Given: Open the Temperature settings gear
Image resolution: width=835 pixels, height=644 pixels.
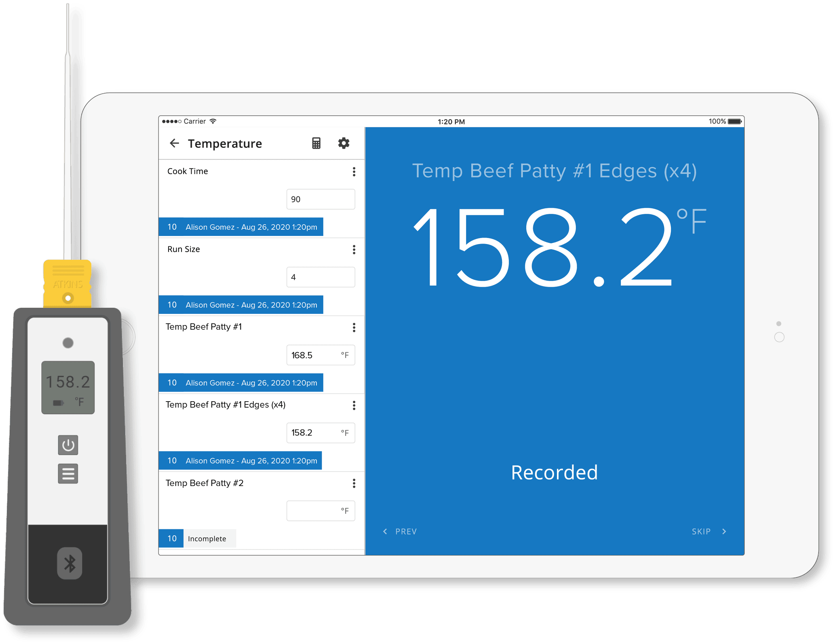Looking at the screenshot, I should coord(344,143).
